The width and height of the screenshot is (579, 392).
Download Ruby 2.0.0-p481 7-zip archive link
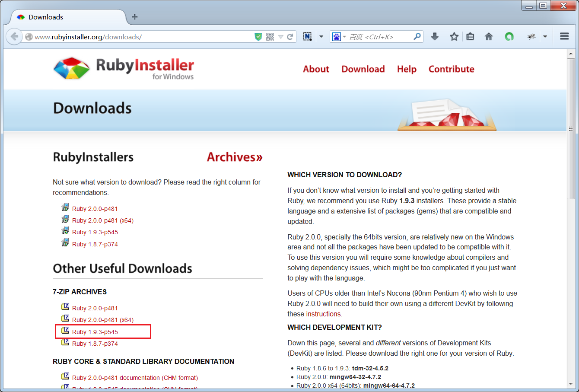(x=95, y=308)
